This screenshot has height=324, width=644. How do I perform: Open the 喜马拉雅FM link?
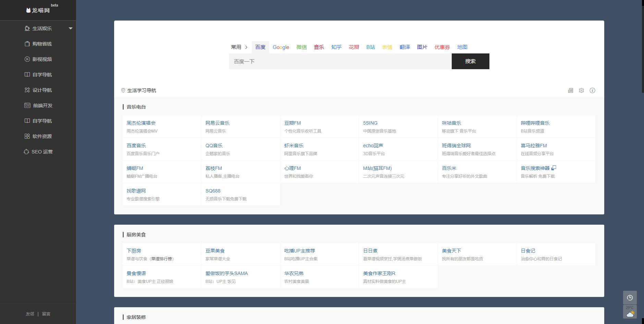[x=534, y=146]
